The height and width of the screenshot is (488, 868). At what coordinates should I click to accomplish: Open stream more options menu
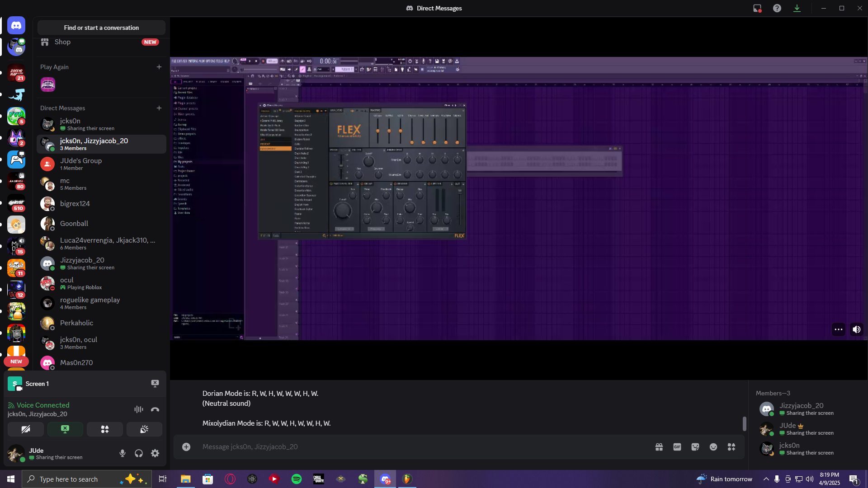tap(839, 329)
